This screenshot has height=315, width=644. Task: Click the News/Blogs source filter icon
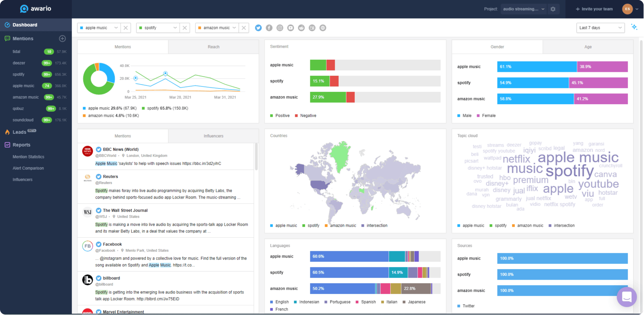(312, 28)
